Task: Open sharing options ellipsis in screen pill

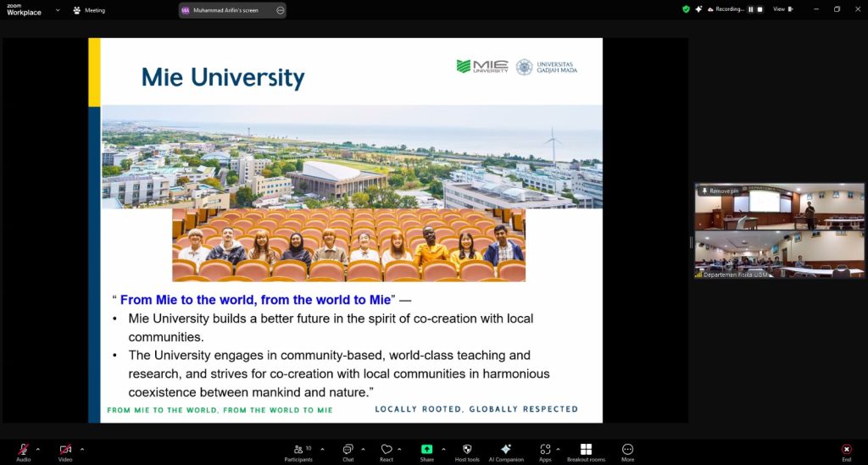Action: pyautogui.click(x=280, y=10)
